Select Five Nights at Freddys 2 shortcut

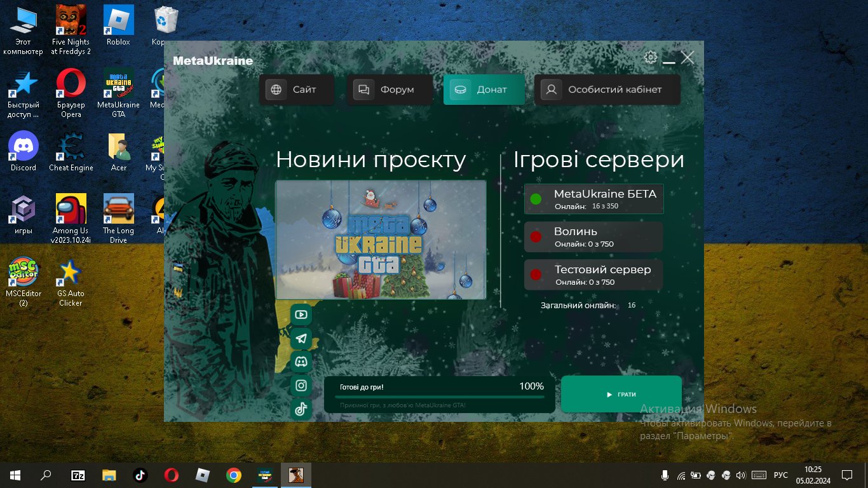click(71, 30)
